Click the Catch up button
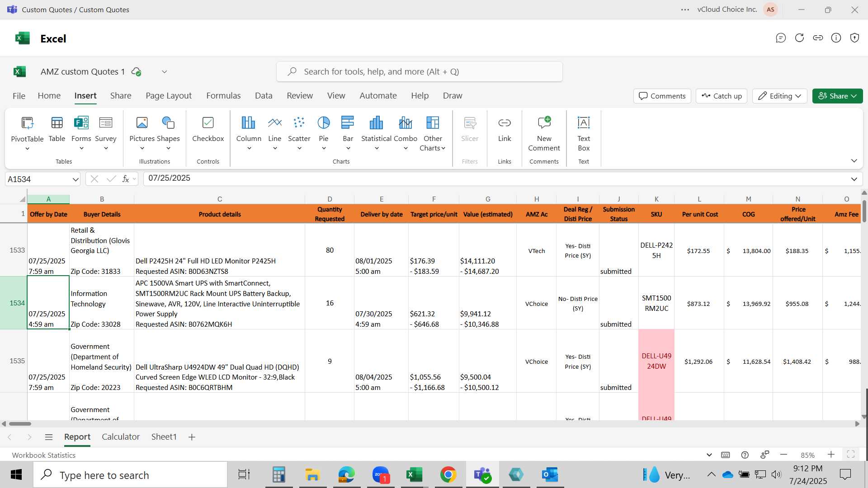868x488 pixels. [x=722, y=96]
